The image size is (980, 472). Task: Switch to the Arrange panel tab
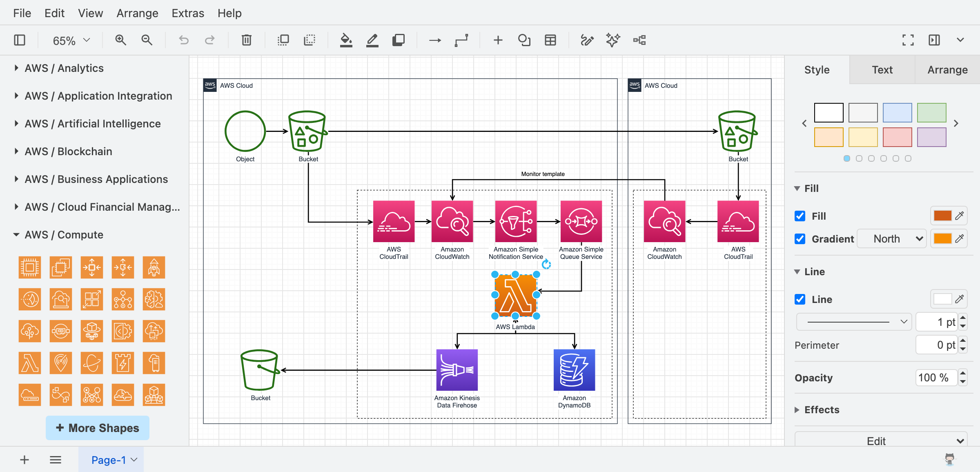947,70
